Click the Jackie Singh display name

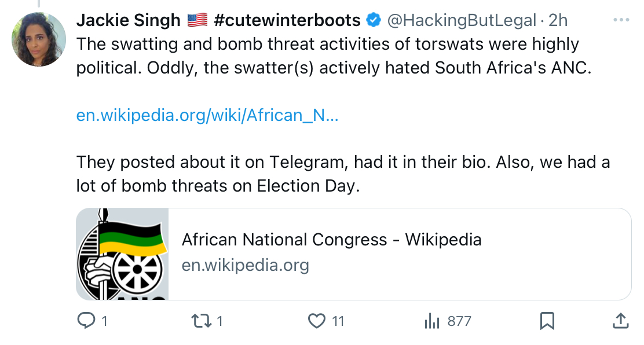point(128,20)
